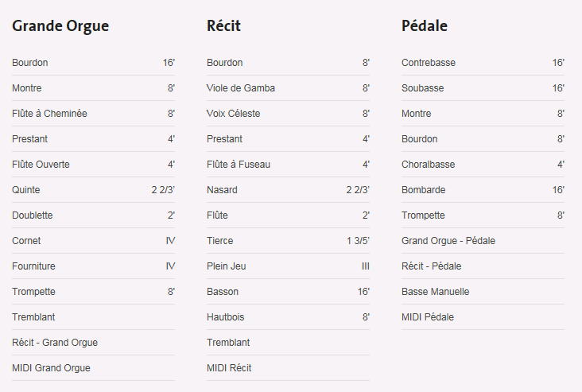This screenshot has width=582, height=392.
Task: Click the Hautbois 8' entry
Action: click(x=288, y=317)
